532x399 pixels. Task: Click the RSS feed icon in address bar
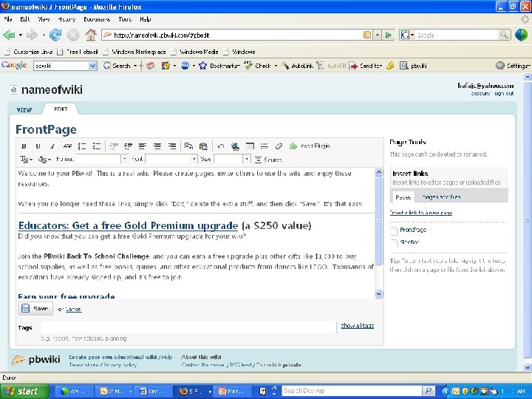[367, 35]
